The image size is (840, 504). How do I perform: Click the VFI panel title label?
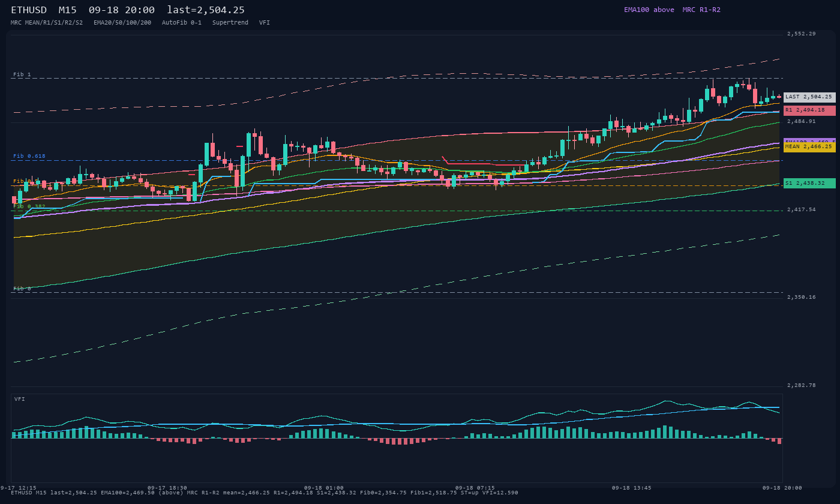pos(20,399)
